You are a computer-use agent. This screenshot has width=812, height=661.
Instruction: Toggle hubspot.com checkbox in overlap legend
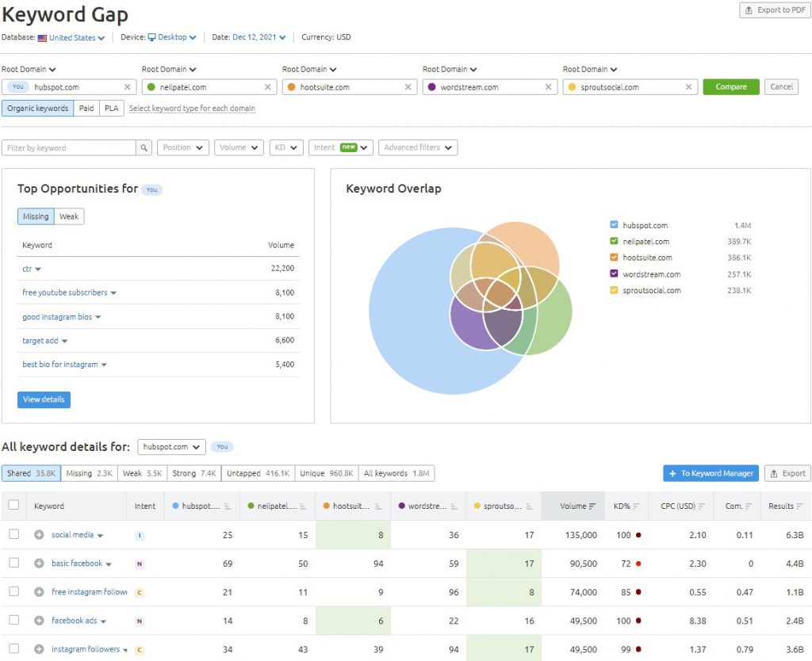point(614,224)
